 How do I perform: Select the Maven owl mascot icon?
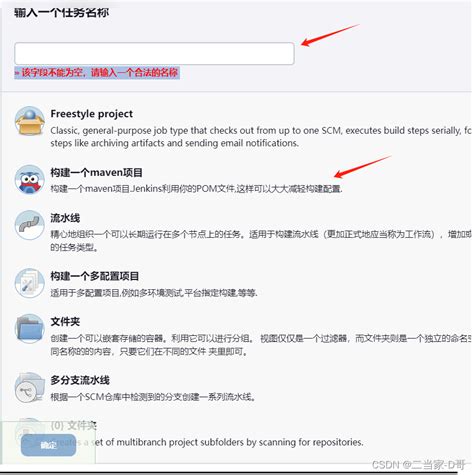tap(30, 180)
